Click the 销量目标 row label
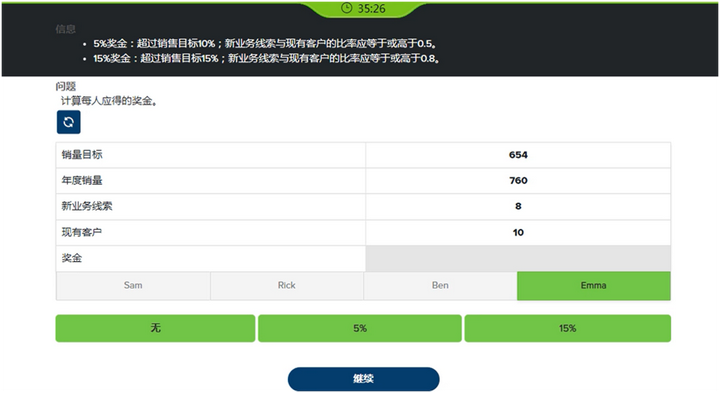Viewport: 720px width, 393px height. coord(82,155)
